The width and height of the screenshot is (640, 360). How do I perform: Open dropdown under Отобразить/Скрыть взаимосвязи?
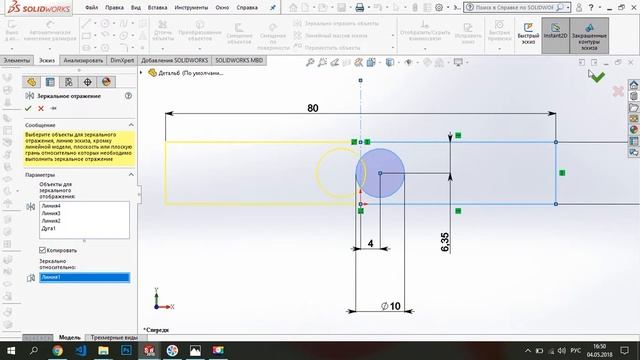pyautogui.click(x=425, y=49)
